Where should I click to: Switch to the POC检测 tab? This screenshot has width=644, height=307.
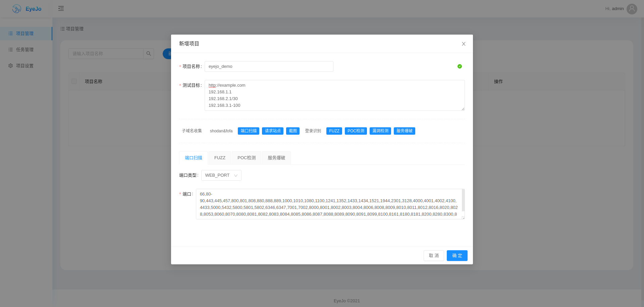click(247, 158)
